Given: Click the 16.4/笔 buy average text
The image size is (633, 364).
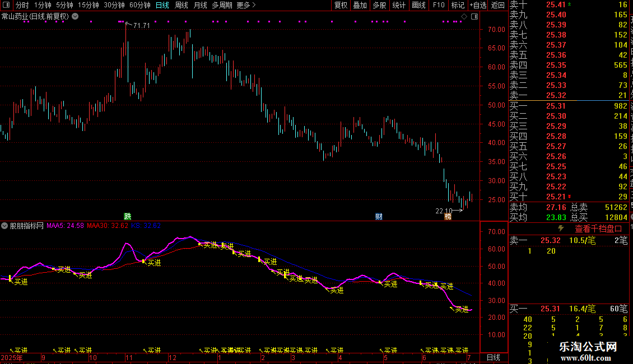Looking at the screenshot, I should [582, 309].
